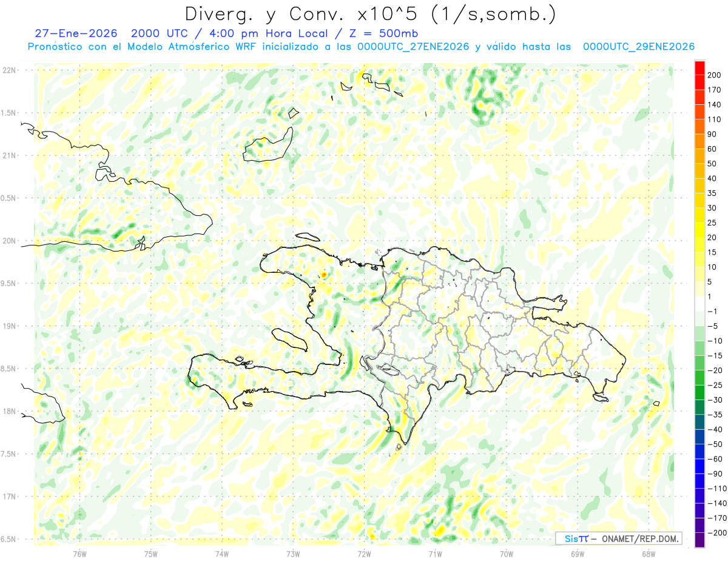
Task: Click the -90 color scale label
Action: [715, 473]
